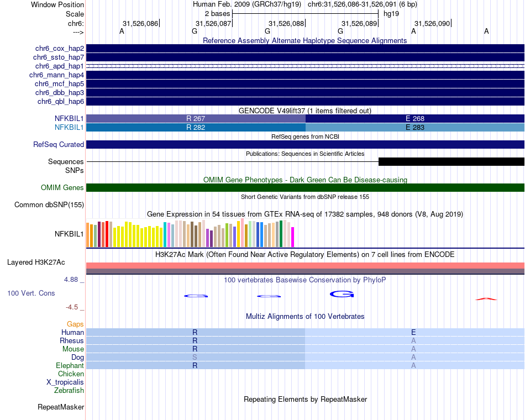
Task: Click the Gaps row label
Action: click(75, 324)
